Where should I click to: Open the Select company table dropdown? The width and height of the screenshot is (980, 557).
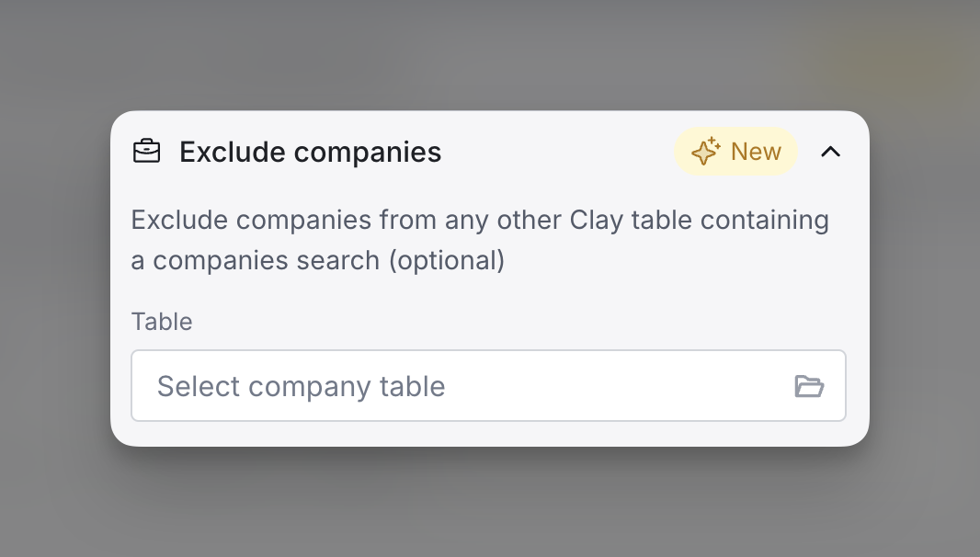tap(488, 386)
